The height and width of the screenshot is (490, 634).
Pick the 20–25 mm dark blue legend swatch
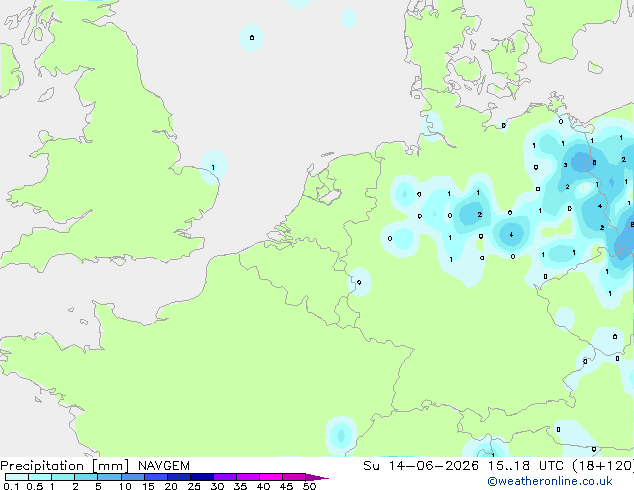178,477
